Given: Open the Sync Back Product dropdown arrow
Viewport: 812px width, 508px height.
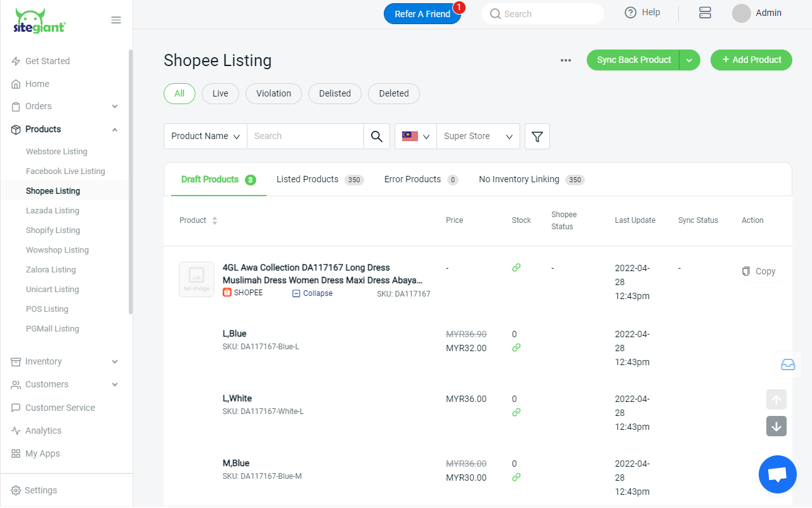Looking at the screenshot, I should [x=690, y=60].
